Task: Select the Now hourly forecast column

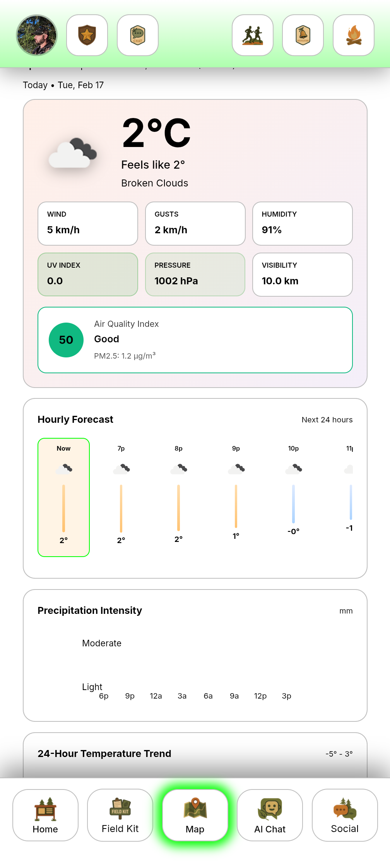Action: (64, 497)
